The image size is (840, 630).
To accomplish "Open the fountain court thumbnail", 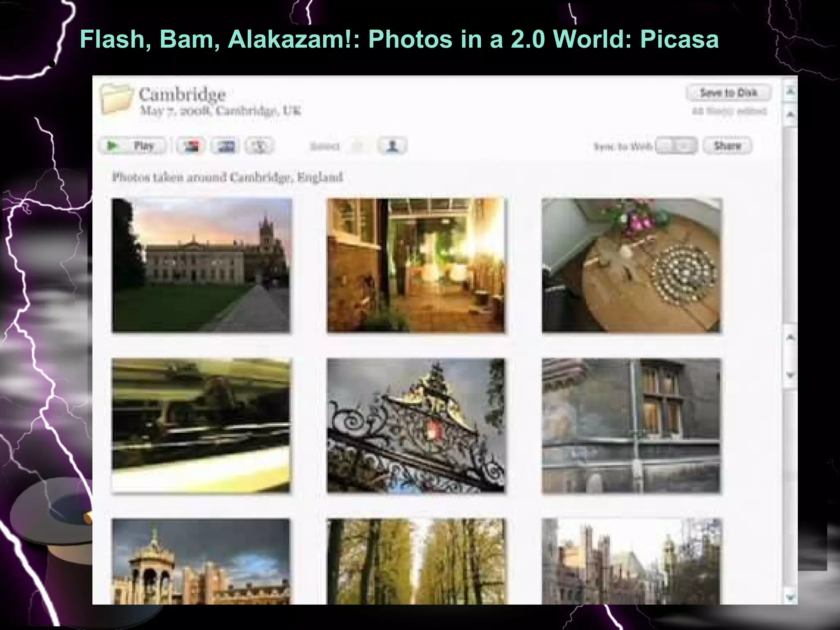I will (201, 561).
